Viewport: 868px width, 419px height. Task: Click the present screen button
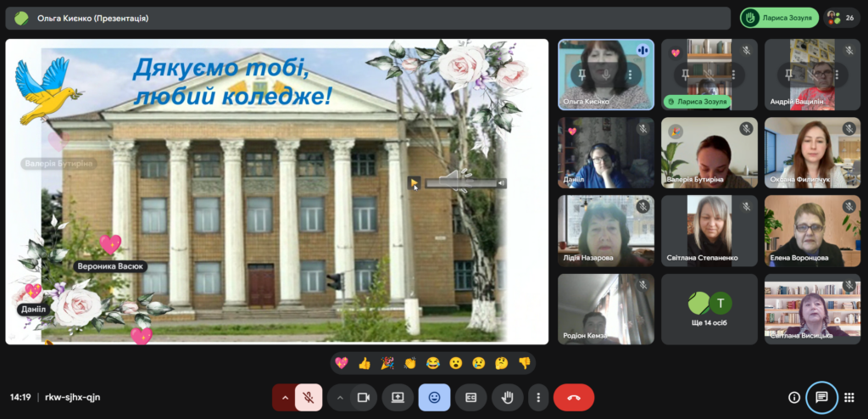[x=398, y=397]
